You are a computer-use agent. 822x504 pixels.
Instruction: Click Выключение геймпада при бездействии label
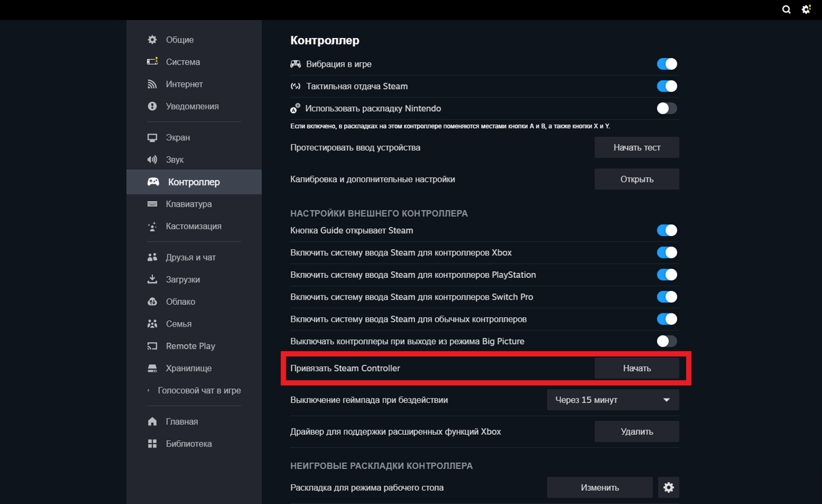pyautogui.click(x=369, y=400)
